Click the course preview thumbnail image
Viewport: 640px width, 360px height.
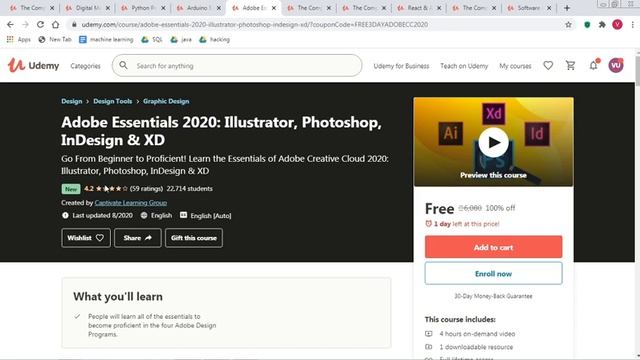493,142
